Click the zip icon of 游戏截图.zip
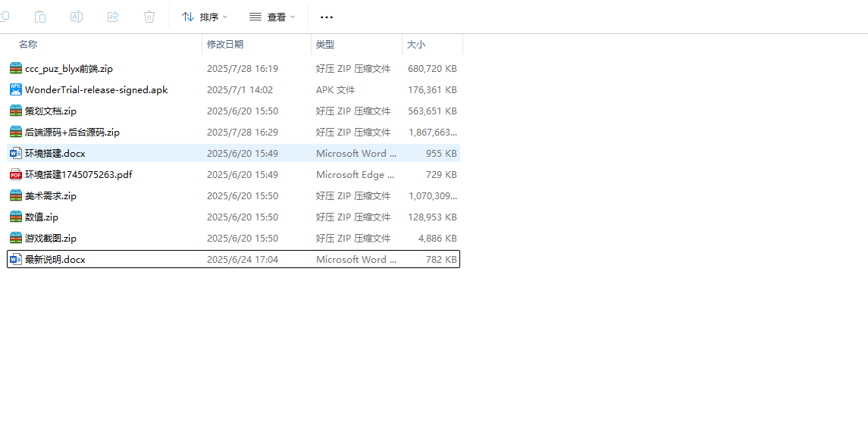The height and width of the screenshot is (434, 868). [x=16, y=239]
